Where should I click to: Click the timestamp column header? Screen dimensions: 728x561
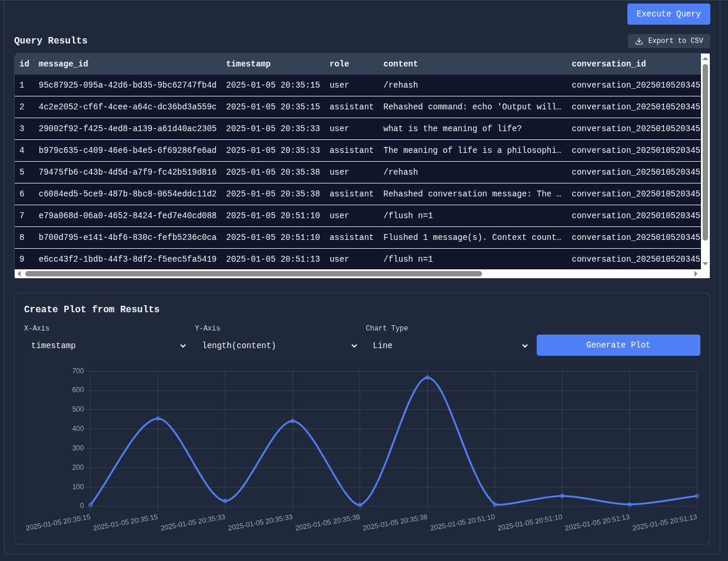(248, 64)
